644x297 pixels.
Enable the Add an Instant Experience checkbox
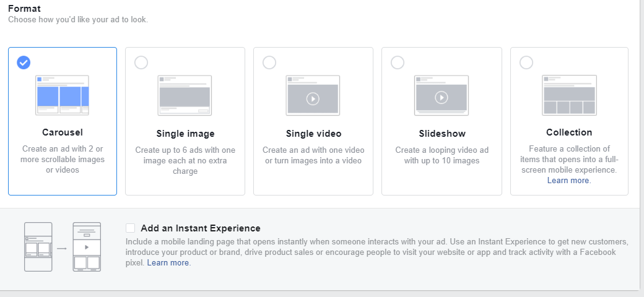point(130,228)
